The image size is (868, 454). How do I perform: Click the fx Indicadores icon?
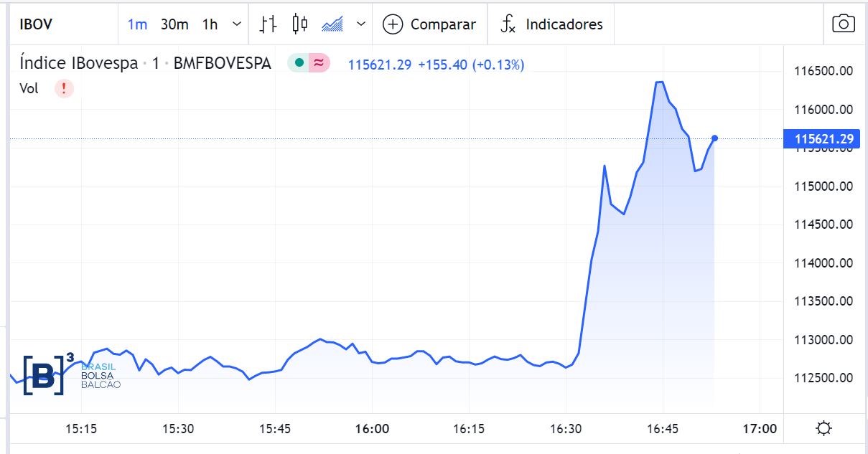(x=508, y=24)
